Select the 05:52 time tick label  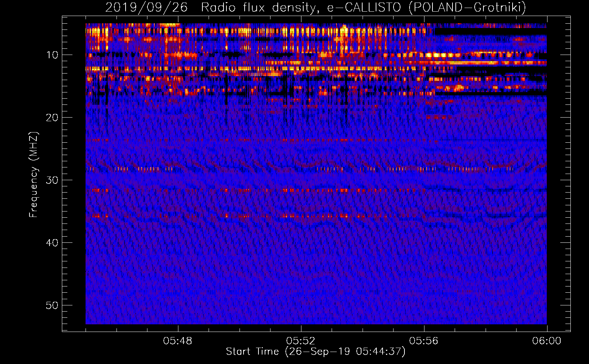pos(301,341)
